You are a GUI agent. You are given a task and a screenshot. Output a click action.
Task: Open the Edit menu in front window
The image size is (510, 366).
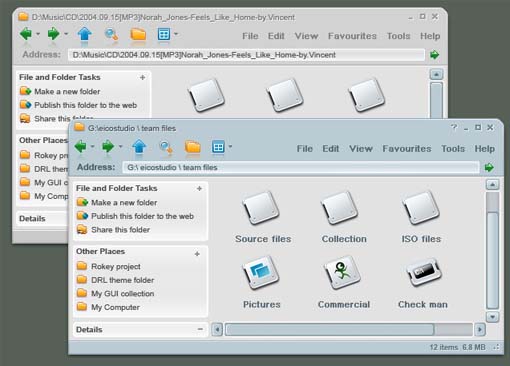[331, 149]
